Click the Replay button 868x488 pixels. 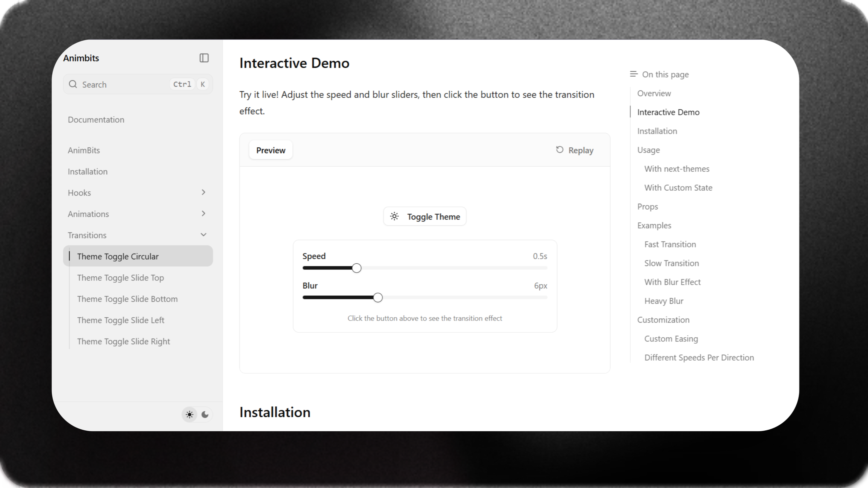[x=574, y=150]
